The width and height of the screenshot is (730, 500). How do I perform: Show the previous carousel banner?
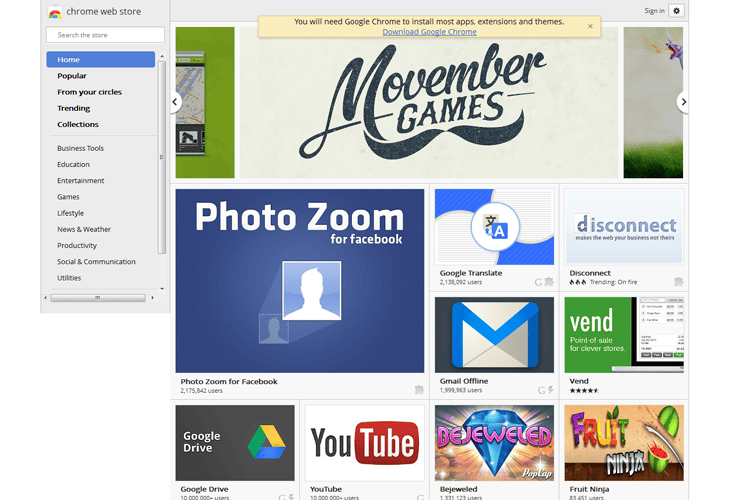click(x=175, y=101)
